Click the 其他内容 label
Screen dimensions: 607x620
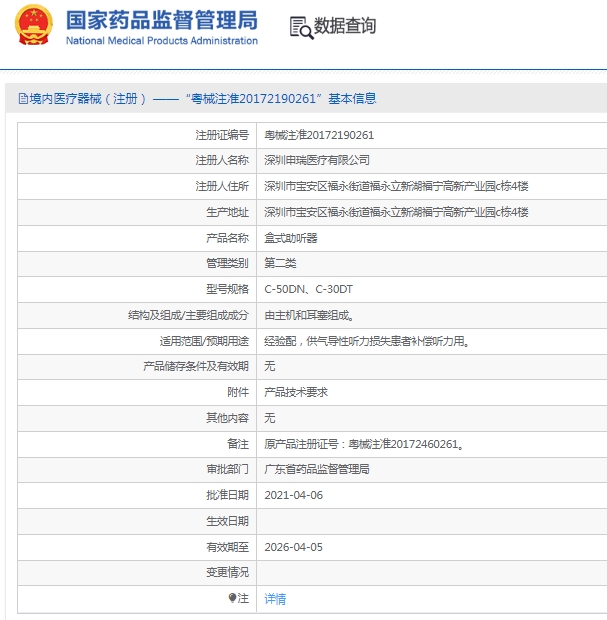click(x=227, y=418)
